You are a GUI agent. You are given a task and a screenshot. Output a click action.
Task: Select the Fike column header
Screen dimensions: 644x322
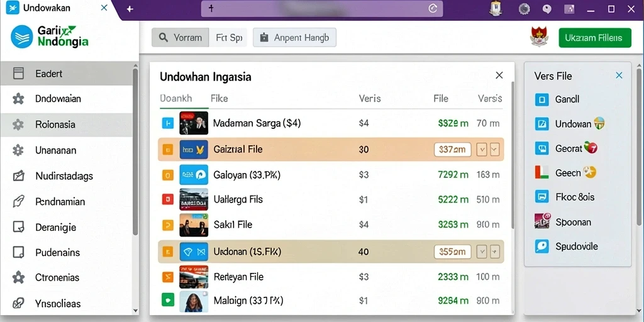tap(219, 99)
